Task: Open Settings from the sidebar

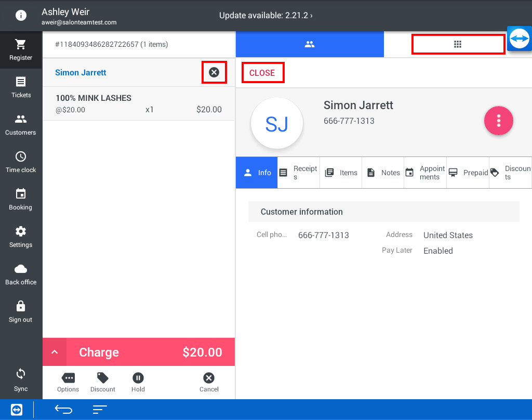Action: click(x=21, y=237)
